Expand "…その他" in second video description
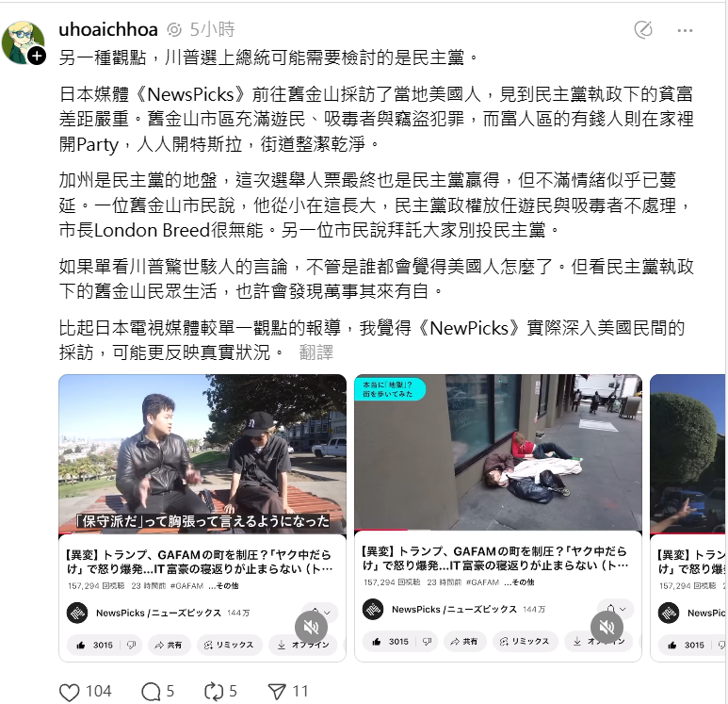 pos(519,582)
